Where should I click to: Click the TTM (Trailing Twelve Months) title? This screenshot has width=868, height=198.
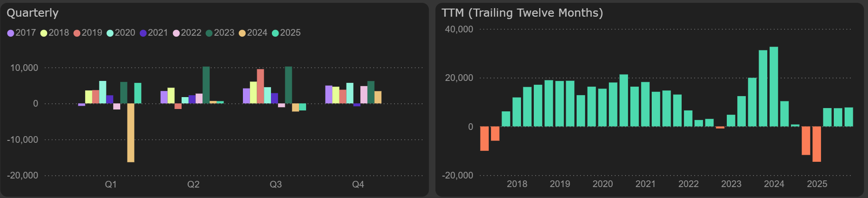[522, 13]
